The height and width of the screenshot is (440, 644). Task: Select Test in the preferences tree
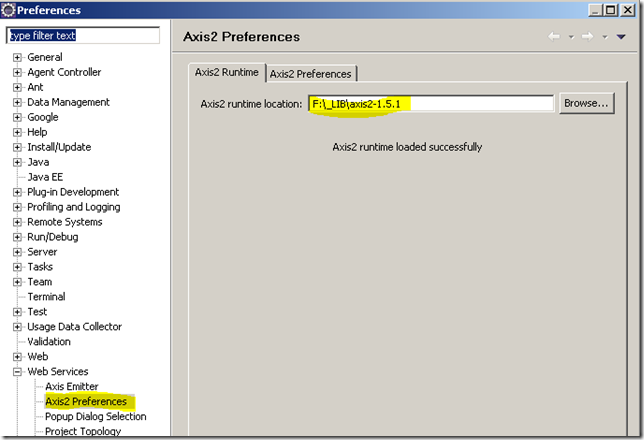37,312
